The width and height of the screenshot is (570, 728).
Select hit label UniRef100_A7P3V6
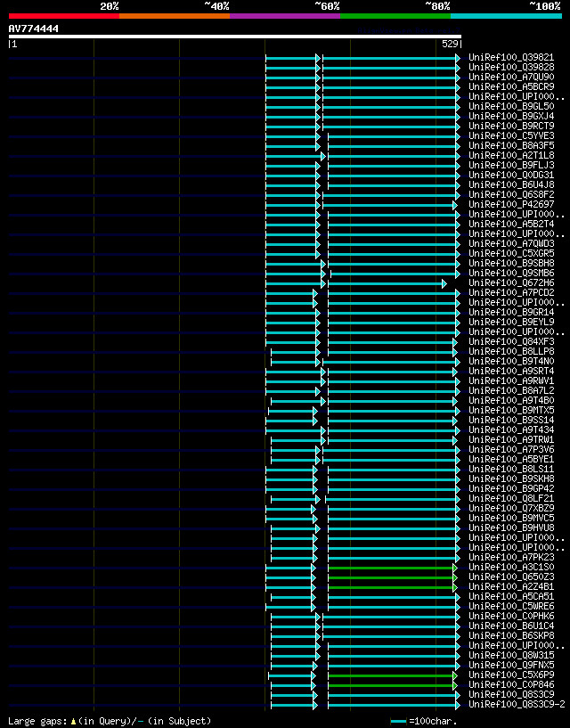pos(511,449)
